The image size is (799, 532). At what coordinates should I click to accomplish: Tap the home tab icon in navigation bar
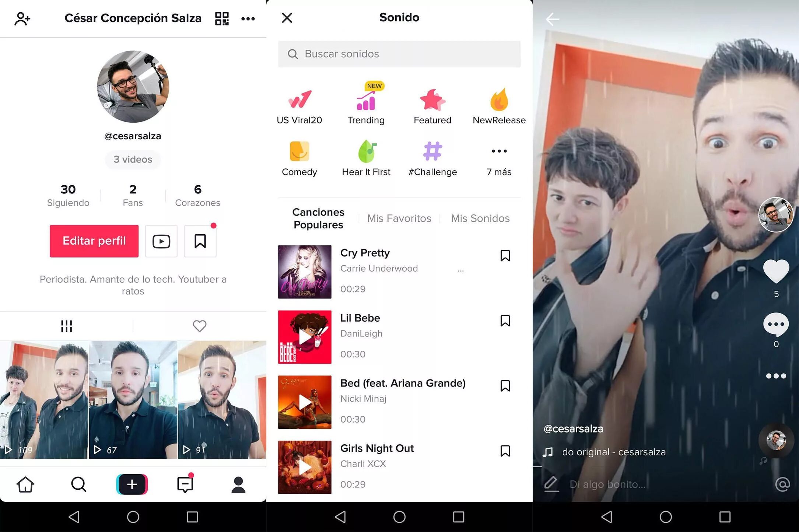[x=26, y=484]
